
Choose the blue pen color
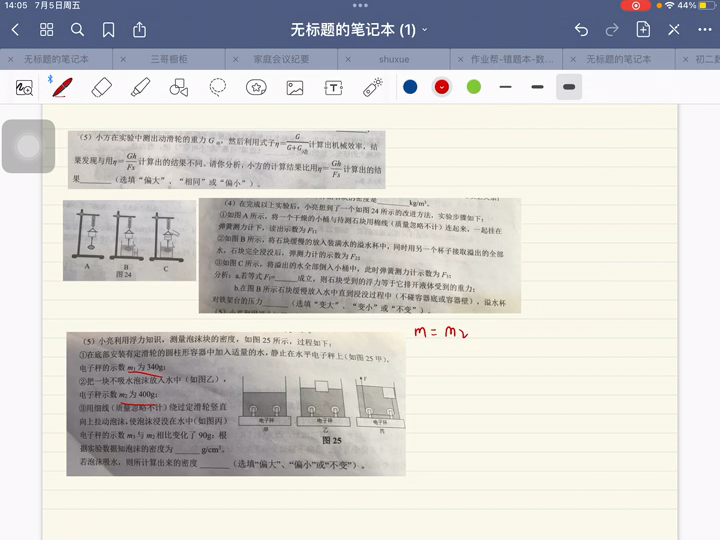(410, 87)
